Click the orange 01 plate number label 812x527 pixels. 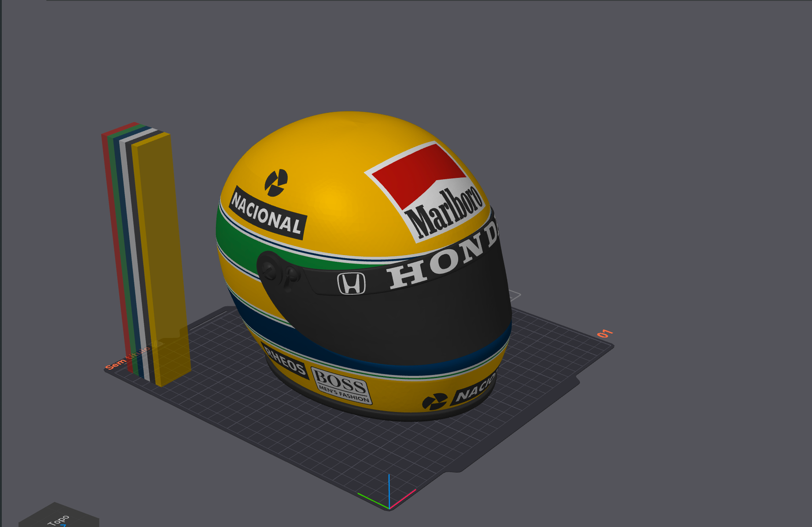(605, 333)
